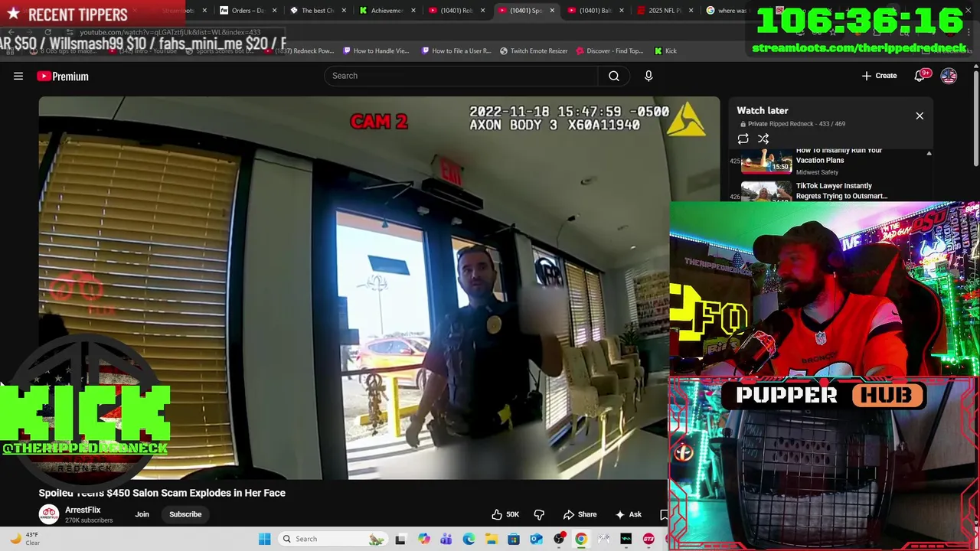Open OBS Studio from the taskbar
Image resolution: width=980 pixels, height=551 pixels.
(559, 539)
